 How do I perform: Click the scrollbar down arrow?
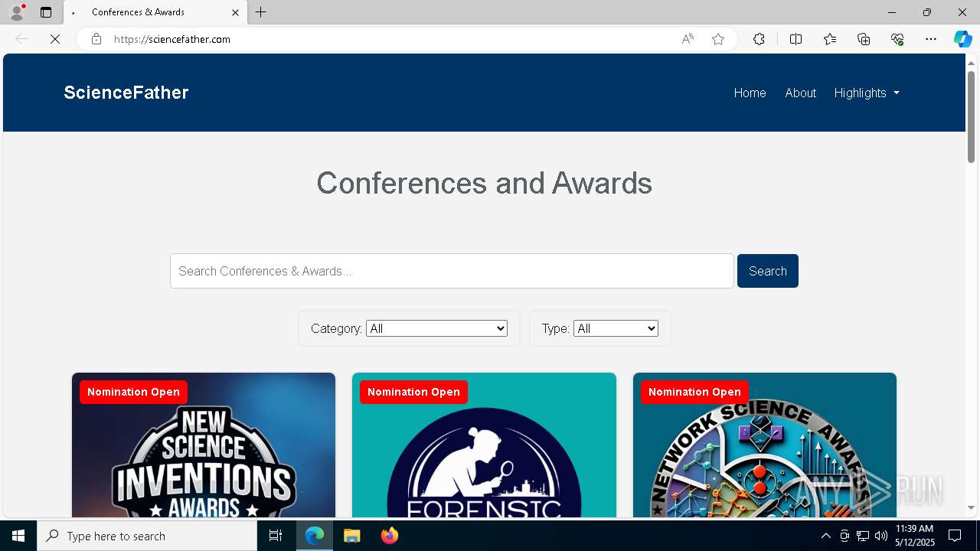(972, 507)
